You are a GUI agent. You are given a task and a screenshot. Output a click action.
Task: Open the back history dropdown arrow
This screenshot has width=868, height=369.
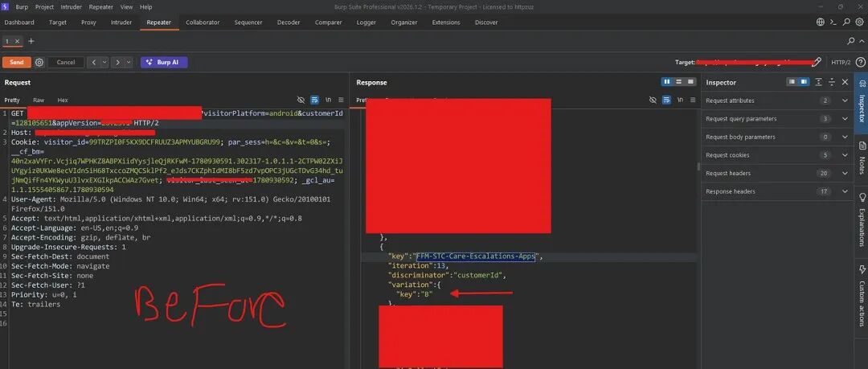click(x=104, y=63)
